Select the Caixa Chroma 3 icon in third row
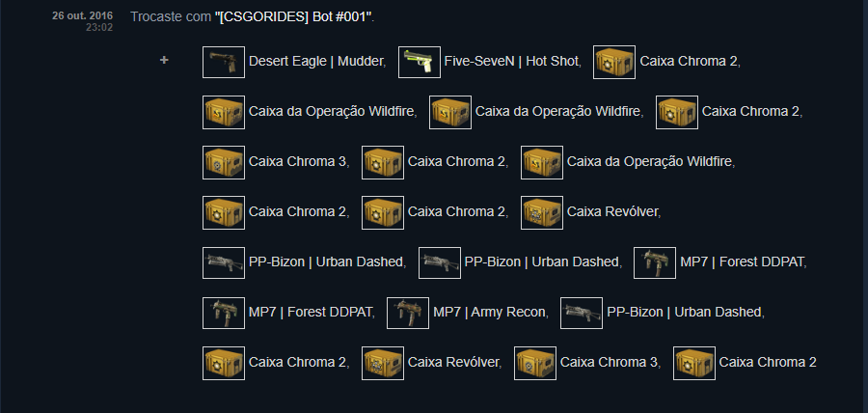This screenshot has width=868, height=413. [x=224, y=162]
